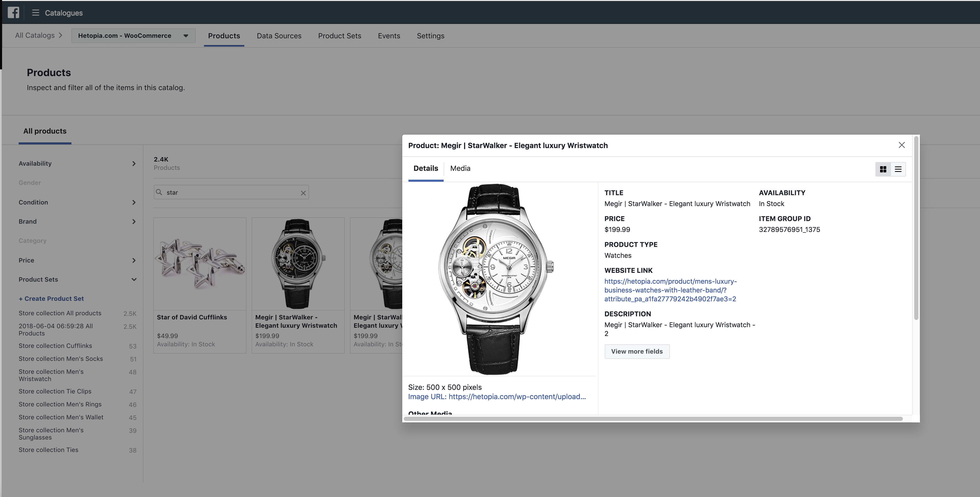Image resolution: width=980 pixels, height=497 pixels.
Task: Open the Star of David Cufflinks thumbnail
Action: pos(200,264)
